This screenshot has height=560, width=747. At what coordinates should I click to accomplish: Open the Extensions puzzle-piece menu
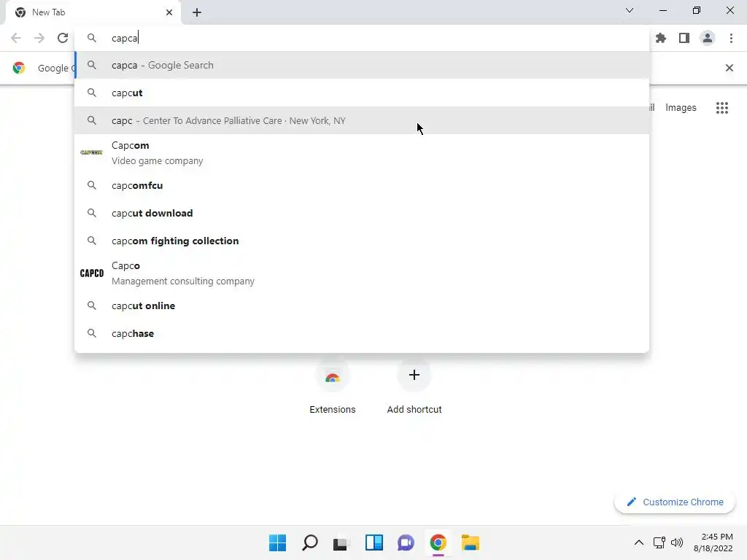pos(661,38)
